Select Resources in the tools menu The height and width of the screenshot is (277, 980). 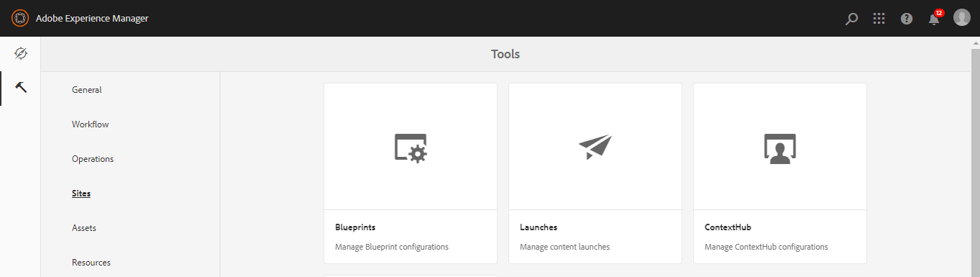click(x=91, y=263)
